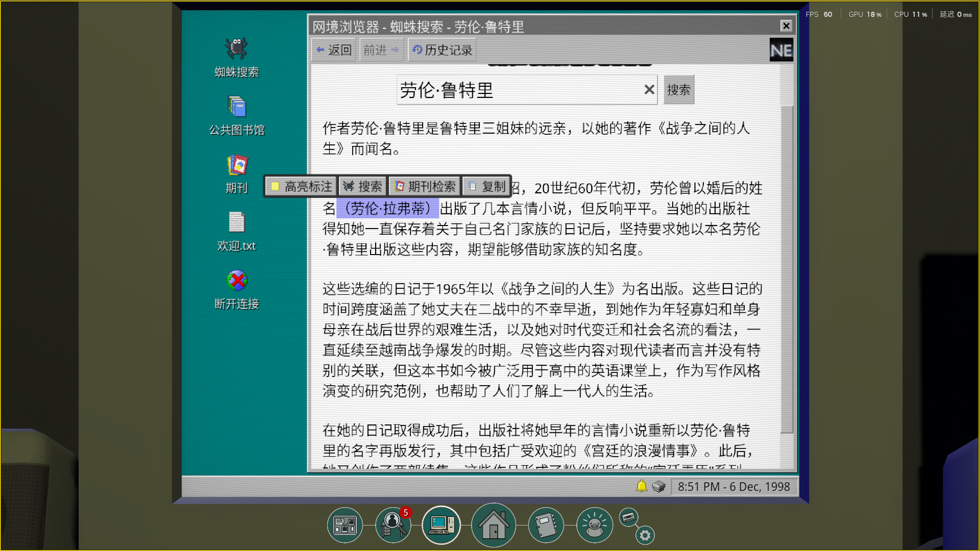
Task: Click the home icon in the bottom dock
Action: click(493, 524)
